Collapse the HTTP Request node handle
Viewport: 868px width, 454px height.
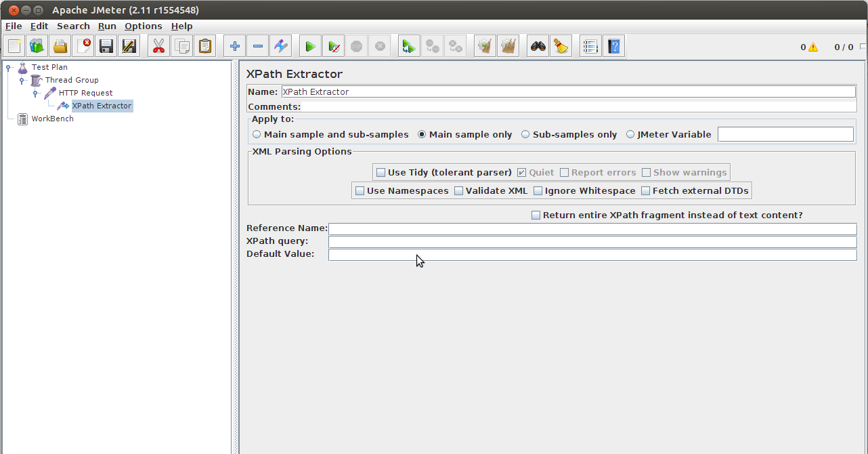coord(35,93)
